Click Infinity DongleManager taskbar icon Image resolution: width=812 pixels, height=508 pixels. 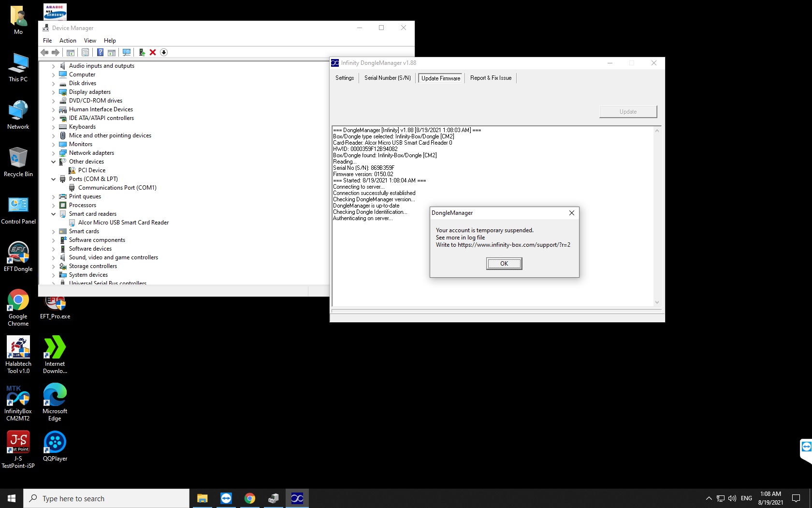click(x=297, y=498)
